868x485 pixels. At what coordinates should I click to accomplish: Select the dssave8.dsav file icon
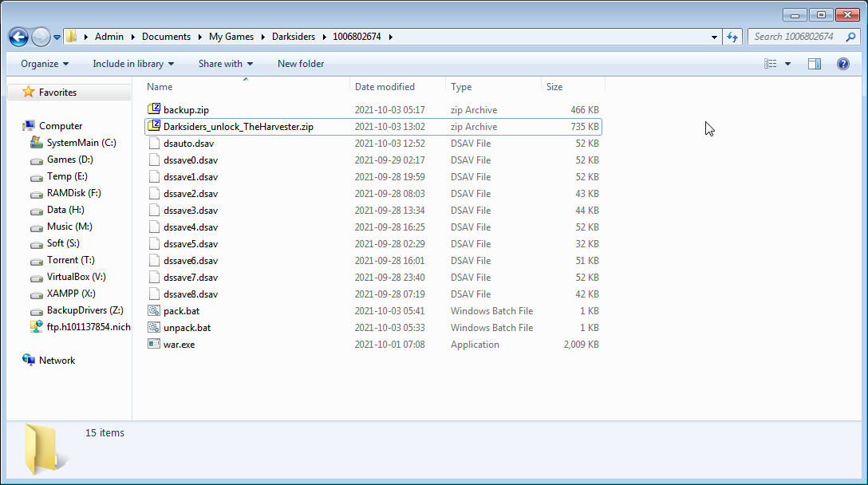pyautogui.click(x=154, y=294)
